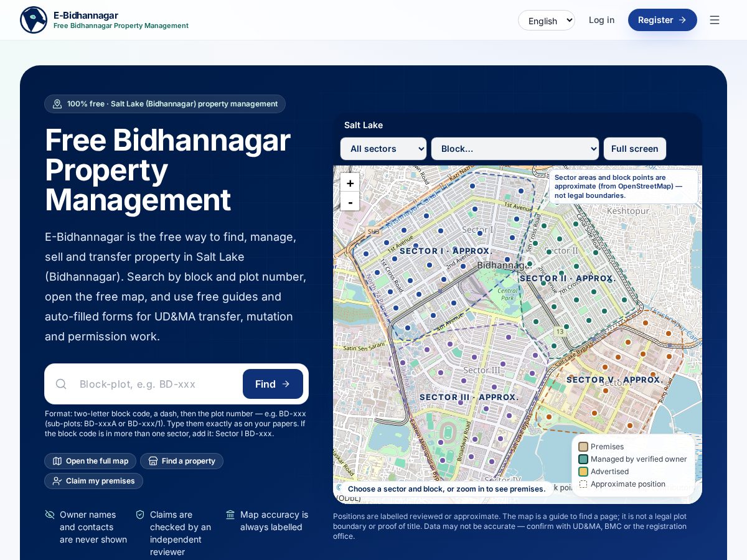Image resolution: width=747 pixels, height=560 pixels.
Task: Open the hamburger menu icon
Action: tap(715, 20)
